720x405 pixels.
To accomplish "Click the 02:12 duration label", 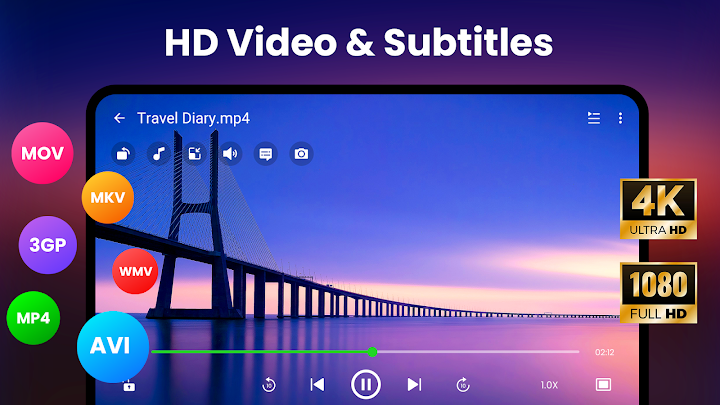I will click(x=605, y=352).
